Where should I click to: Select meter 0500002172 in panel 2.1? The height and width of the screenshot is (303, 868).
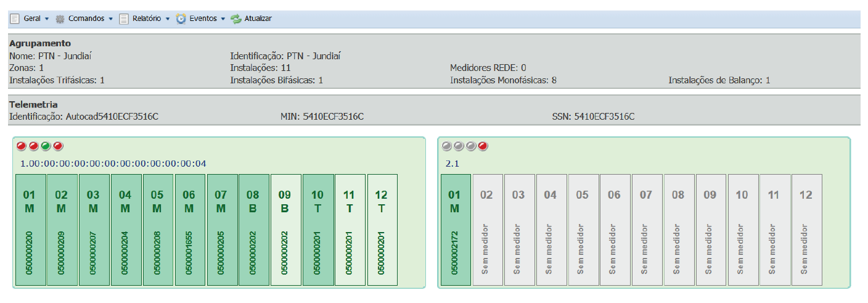click(455, 230)
